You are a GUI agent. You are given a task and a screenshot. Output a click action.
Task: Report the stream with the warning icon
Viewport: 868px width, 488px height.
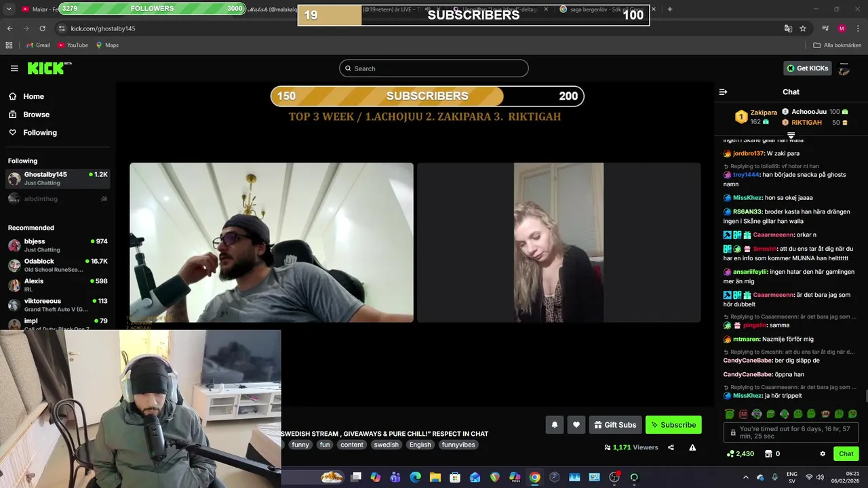coord(692,447)
